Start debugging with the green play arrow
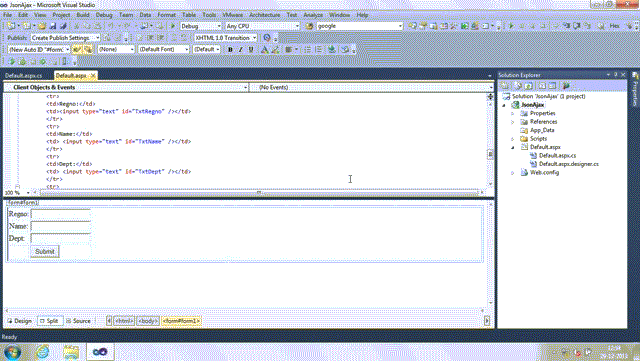 tap(173, 26)
